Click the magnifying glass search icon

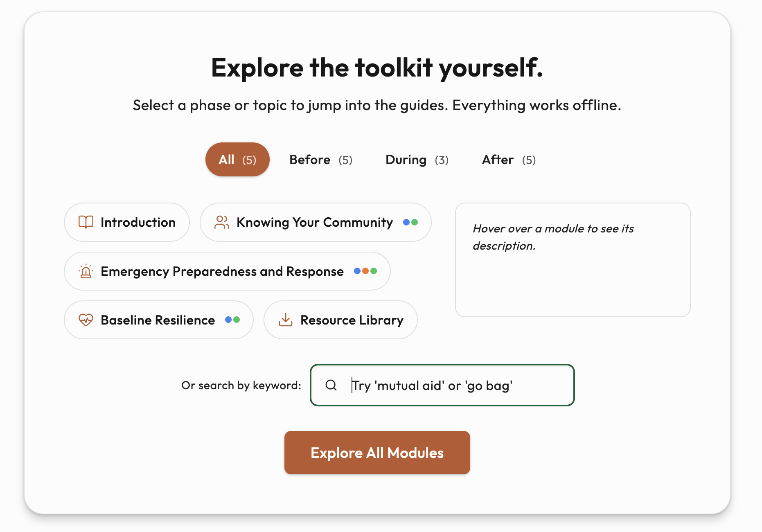[331, 385]
